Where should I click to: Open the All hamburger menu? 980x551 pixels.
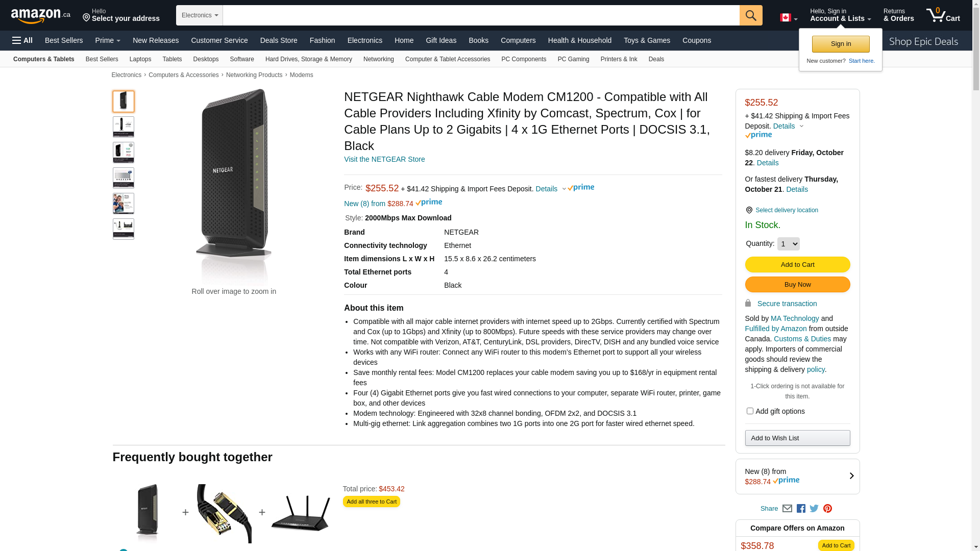pyautogui.click(x=22, y=40)
